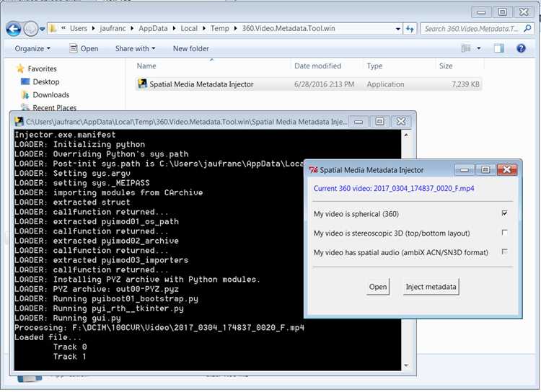Click Current 360 video filename label

coord(394,189)
